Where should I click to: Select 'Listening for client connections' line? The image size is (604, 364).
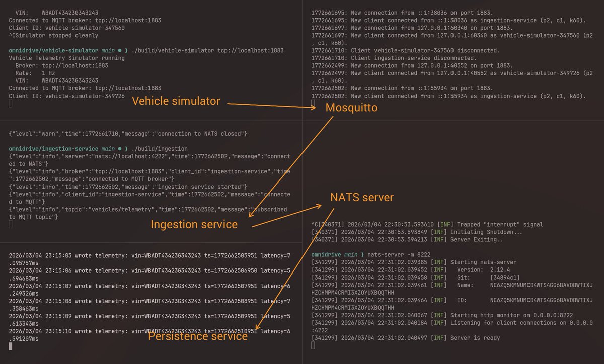(452, 326)
